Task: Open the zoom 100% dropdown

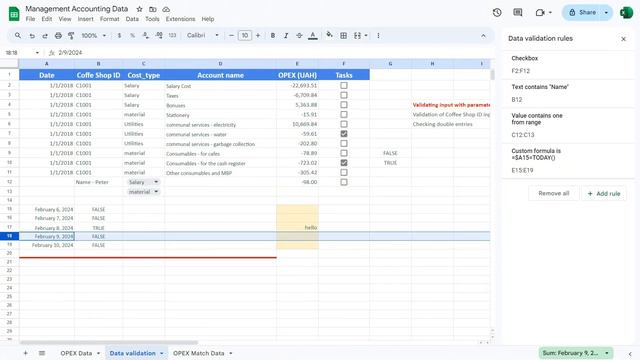Action: (x=93, y=36)
